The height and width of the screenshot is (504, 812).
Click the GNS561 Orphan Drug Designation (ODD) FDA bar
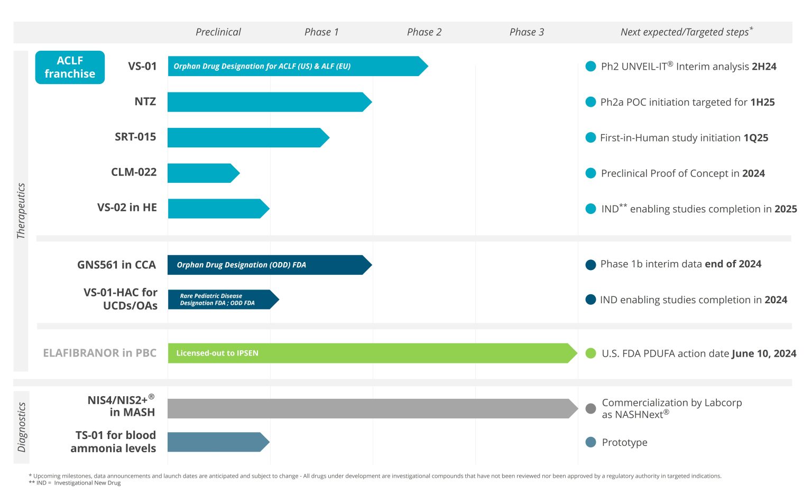point(267,265)
